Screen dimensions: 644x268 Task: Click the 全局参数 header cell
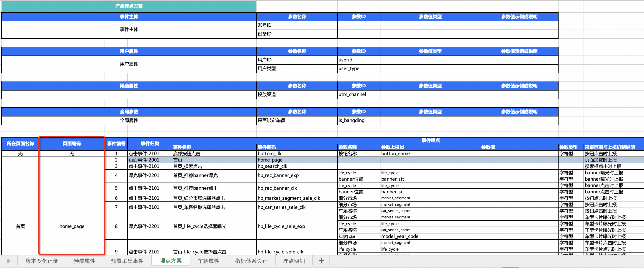[x=129, y=112]
